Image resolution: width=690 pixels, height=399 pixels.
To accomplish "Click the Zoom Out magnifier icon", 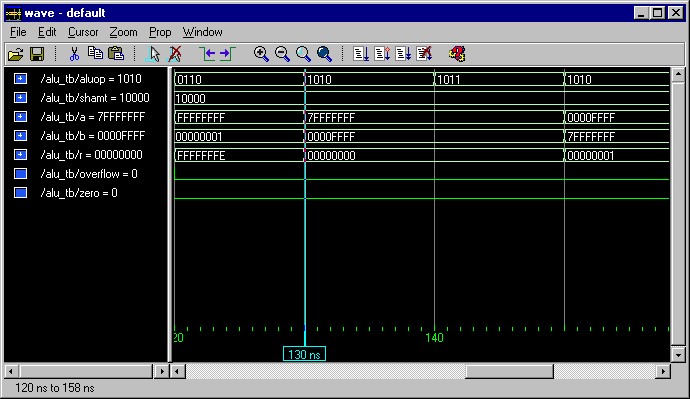I will pos(282,54).
